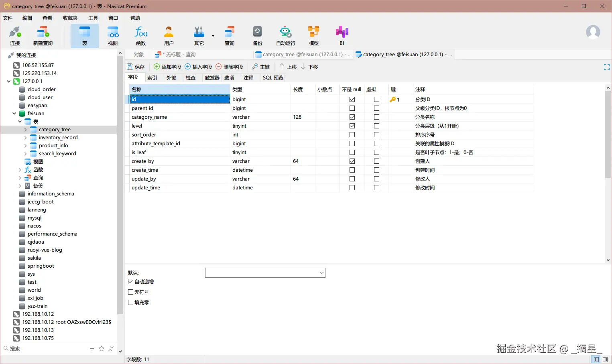Open the 模型 (Model) toolbar icon
This screenshot has height=364, width=612.
314,36
